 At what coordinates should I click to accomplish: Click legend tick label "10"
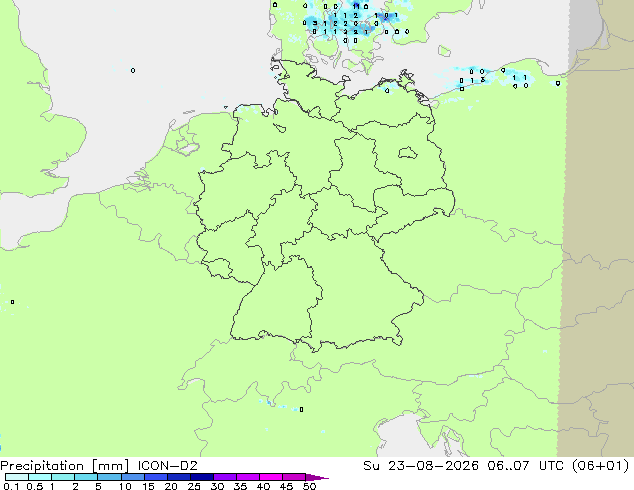click(x=125, y=486)
